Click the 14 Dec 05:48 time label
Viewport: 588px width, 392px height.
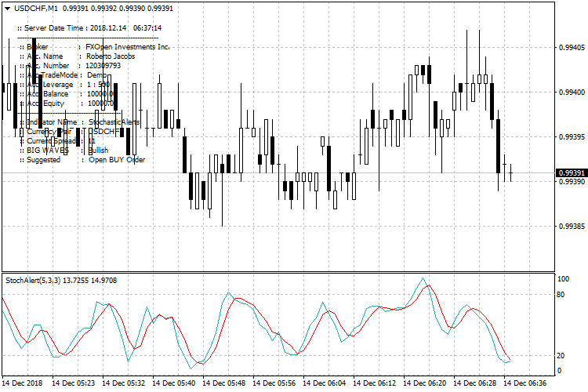[225, 384]
